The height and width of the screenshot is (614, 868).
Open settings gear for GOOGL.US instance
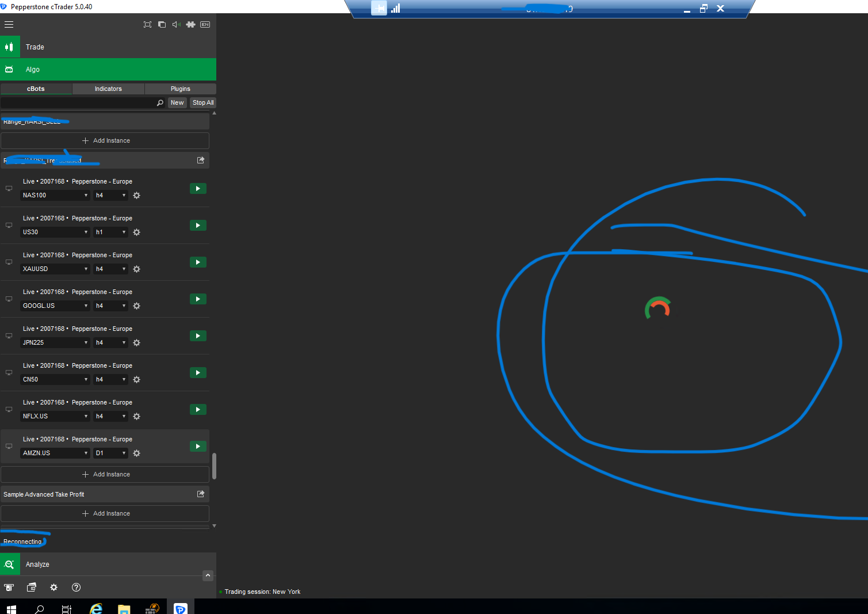click(137, 306)
